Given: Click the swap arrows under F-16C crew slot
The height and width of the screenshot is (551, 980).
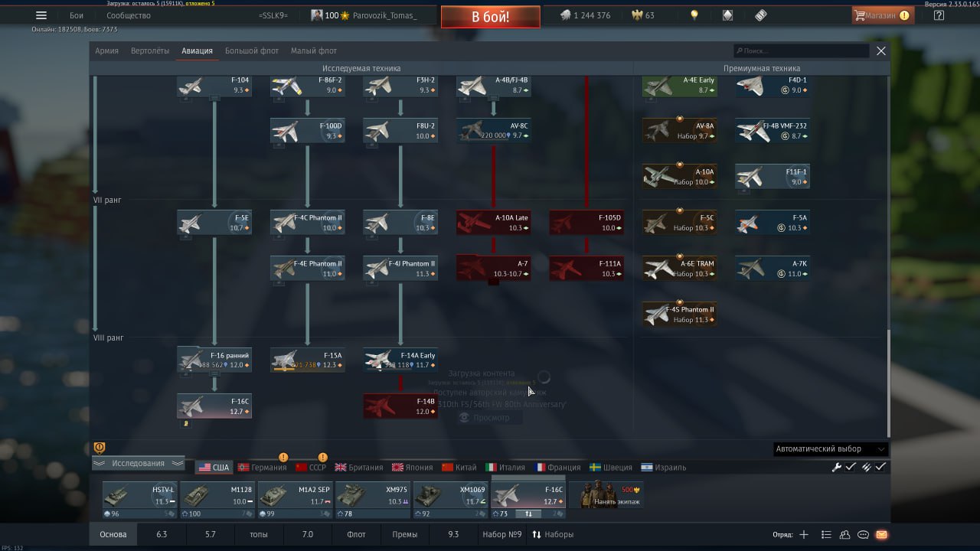Looking at the screenshot, I should point(528,514).
